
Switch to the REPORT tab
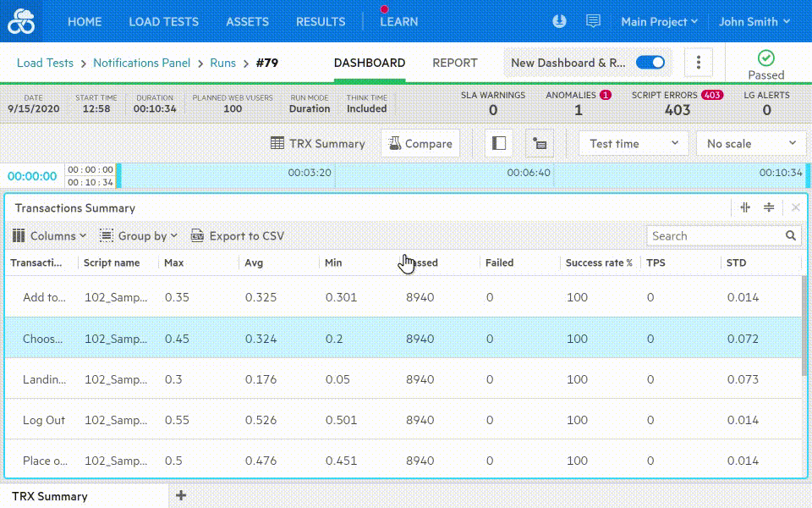click(x=455, y=63)
